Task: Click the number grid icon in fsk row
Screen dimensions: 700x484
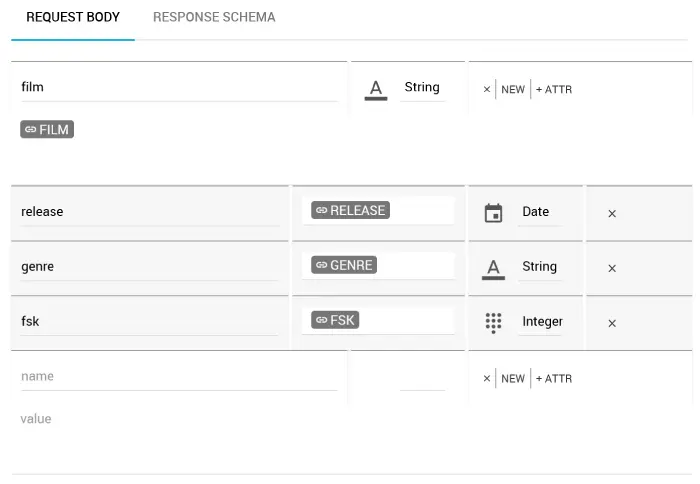Action: [493, 322]
